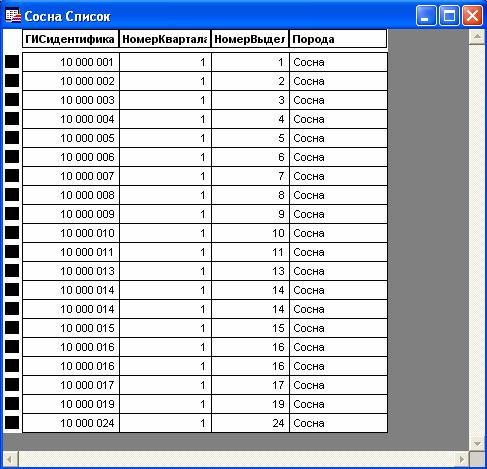This screenshot has height=469, width=487.
Task: Select record selector for row 10 000 024
Action: (x=12, y=423)
